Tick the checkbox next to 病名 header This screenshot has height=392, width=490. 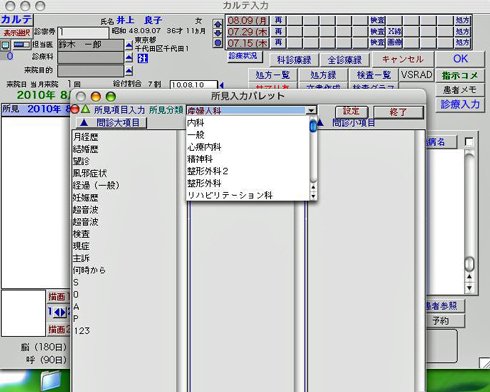469,142
